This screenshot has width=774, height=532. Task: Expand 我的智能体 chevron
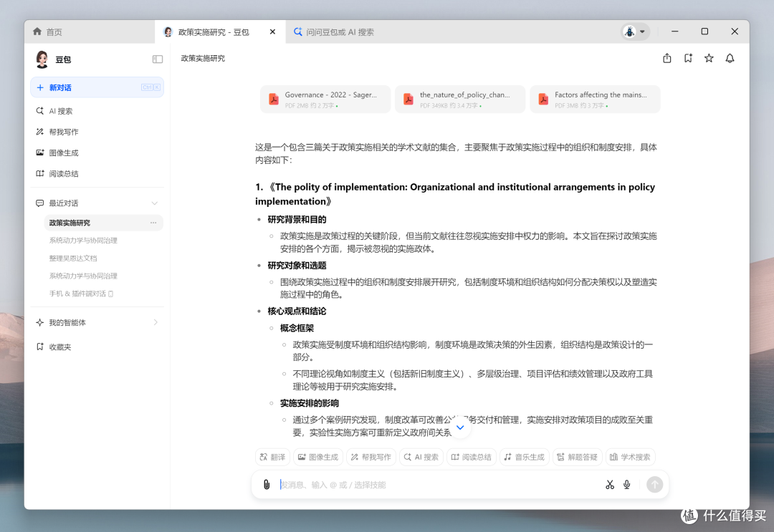pos(156,322)
